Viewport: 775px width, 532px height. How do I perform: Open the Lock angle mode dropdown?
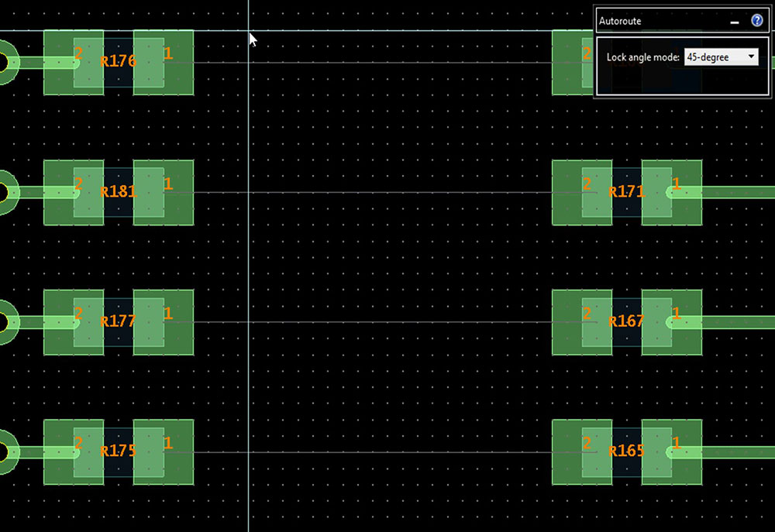coord(721,57)
